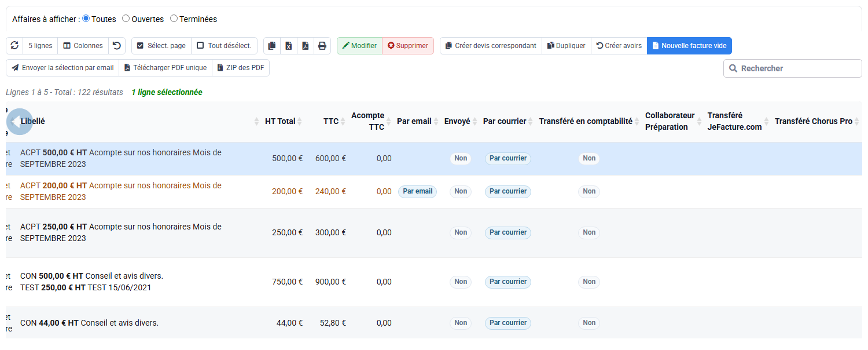This screenshot has height=350, width=868.
Task: Sort by Acompte TTC column arrows
Action: pyautogui.click(x=389, y=122)
